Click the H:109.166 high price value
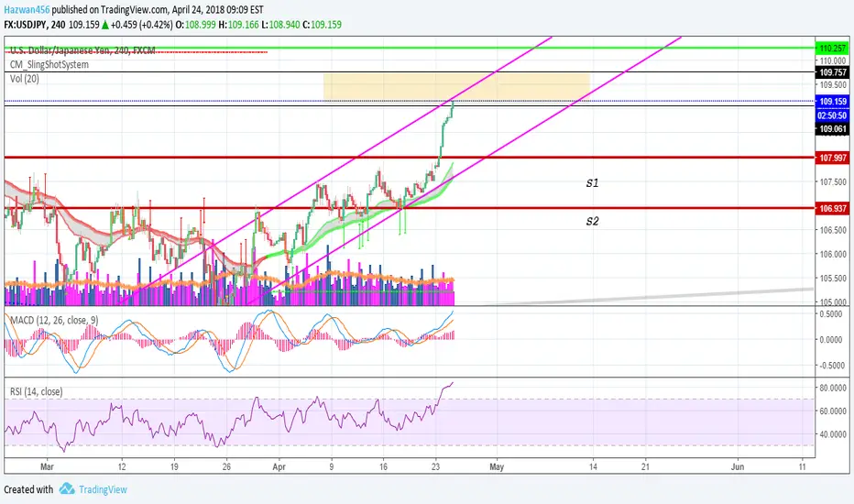The image size is (854, 504). [x=238, y=25]
